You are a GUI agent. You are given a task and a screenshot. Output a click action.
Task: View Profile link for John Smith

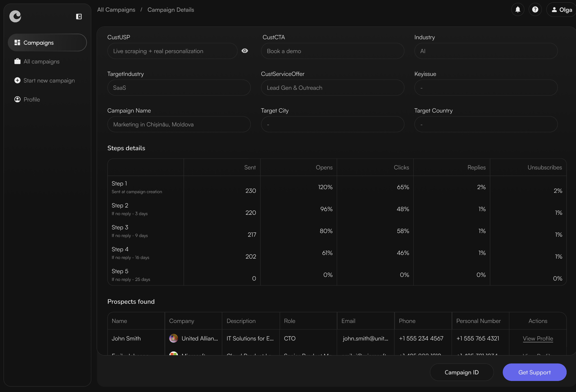coord(538,339)
